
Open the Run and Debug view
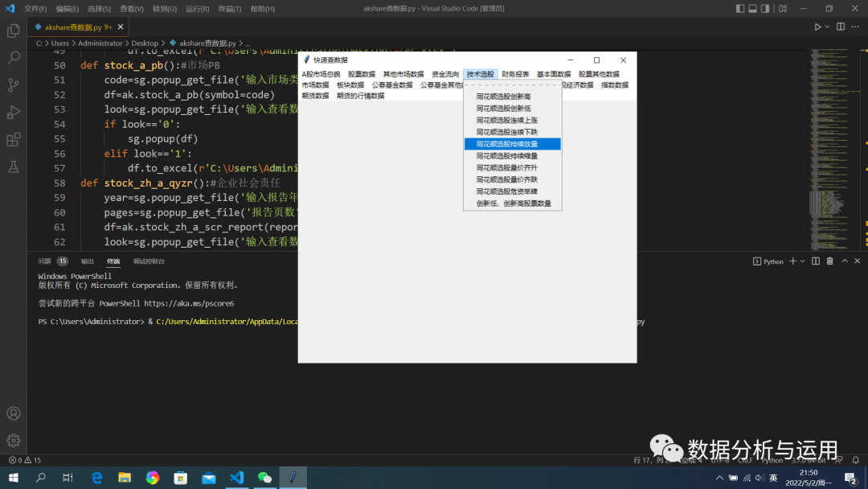coord(14,112)
